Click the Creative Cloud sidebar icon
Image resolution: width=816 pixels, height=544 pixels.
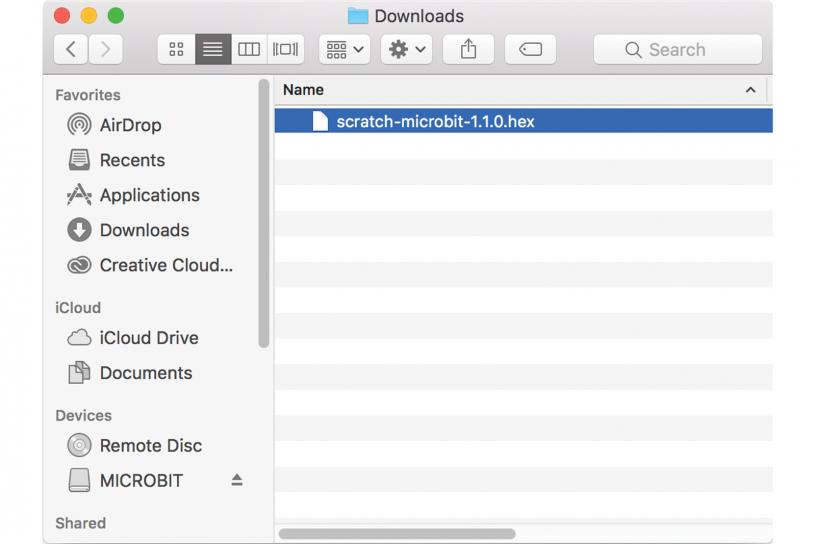click(x=79, y=265)
